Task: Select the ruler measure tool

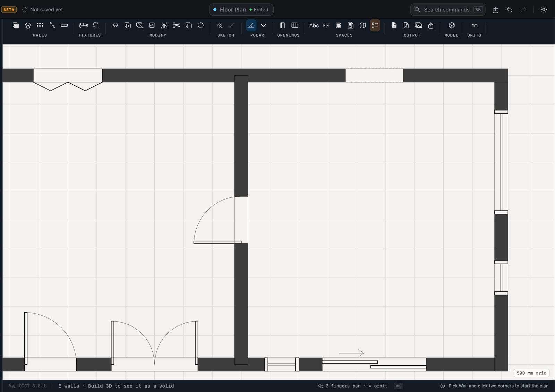Action: pyautogui.click(x=64, y=25)
